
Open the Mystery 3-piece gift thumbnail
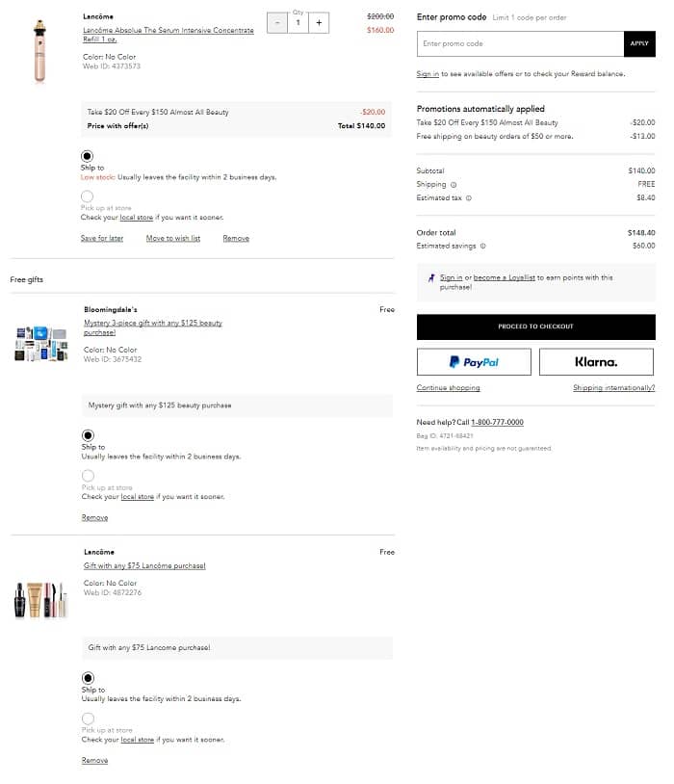click(40, 345)
